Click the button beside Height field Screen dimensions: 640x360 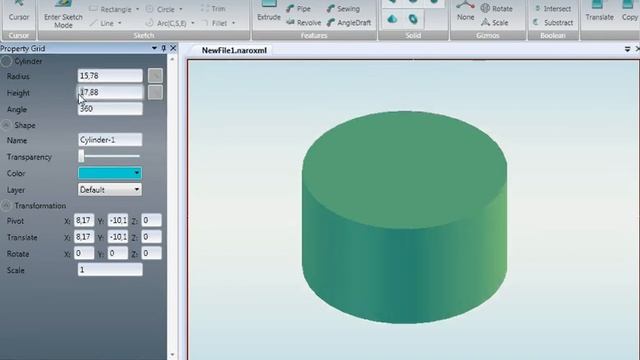(155, 92)
